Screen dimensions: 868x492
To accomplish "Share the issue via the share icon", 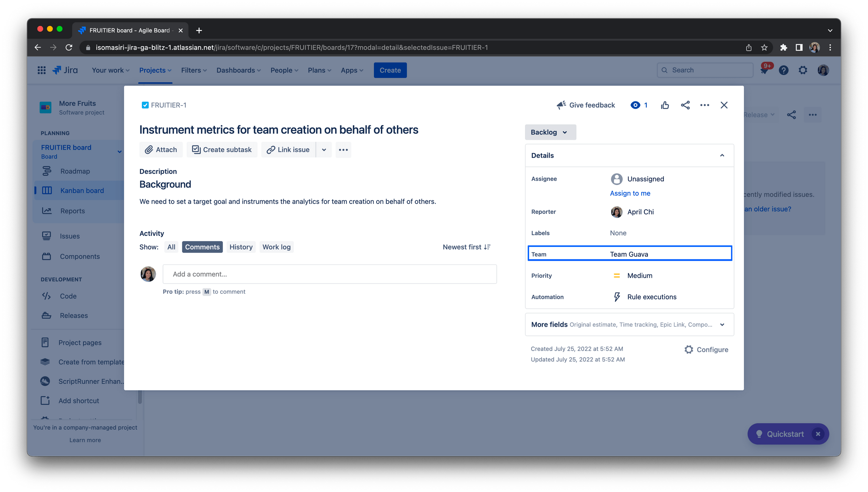I will point(685,105).
